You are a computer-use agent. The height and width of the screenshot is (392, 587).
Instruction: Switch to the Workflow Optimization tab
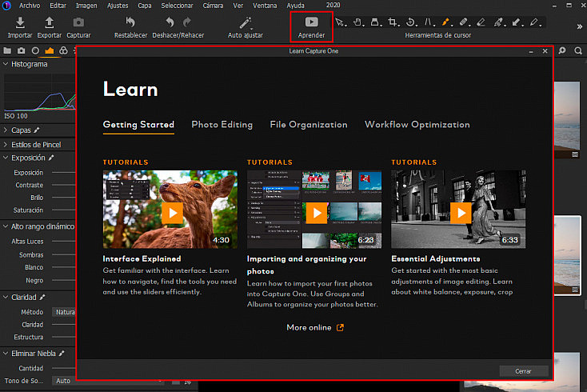(417, 125)
